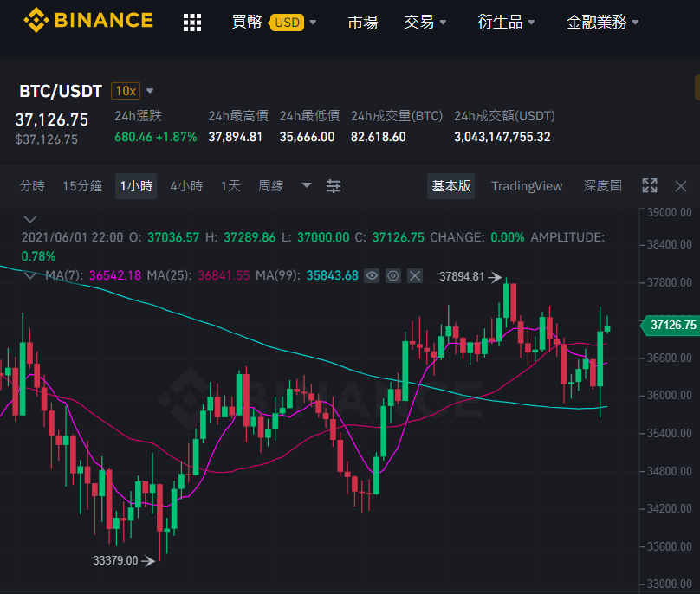Screen dimensions: 700x594
Task: Click the 10x leverage badge
Action: click(126, 91)
